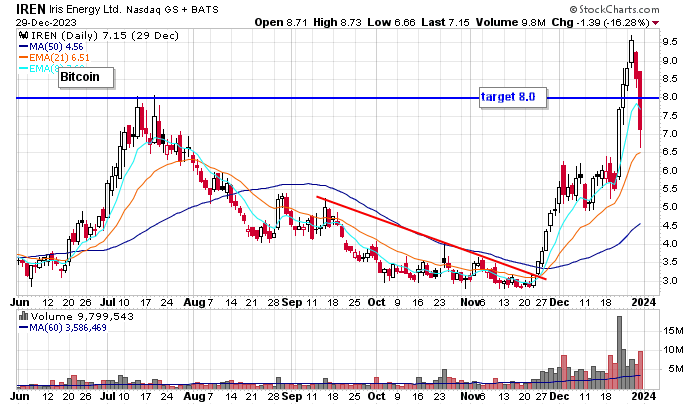
Task: Click the 4.0 price axis label
Action: 670,244
